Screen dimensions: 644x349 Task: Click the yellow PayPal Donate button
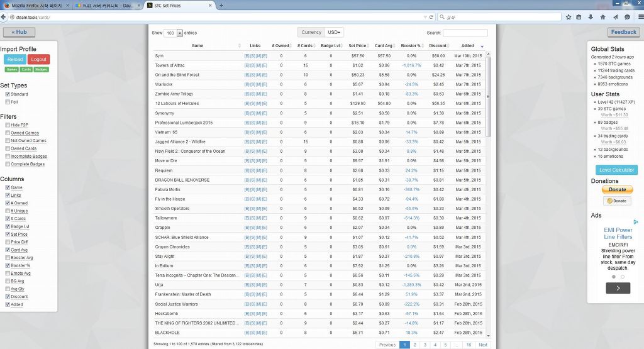(x=618, y=189)
